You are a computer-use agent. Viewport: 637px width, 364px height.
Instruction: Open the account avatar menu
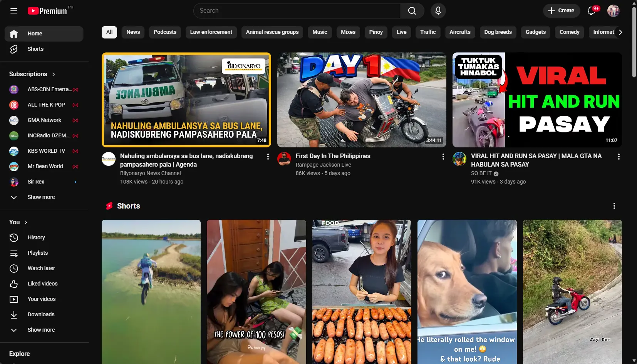pyautogui.click(x=614, y=11)
